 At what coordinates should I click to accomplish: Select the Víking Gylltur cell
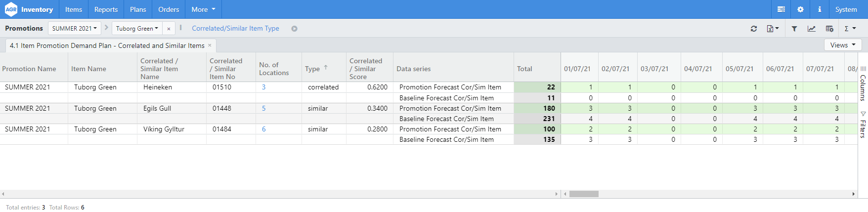tap(172, 129)
